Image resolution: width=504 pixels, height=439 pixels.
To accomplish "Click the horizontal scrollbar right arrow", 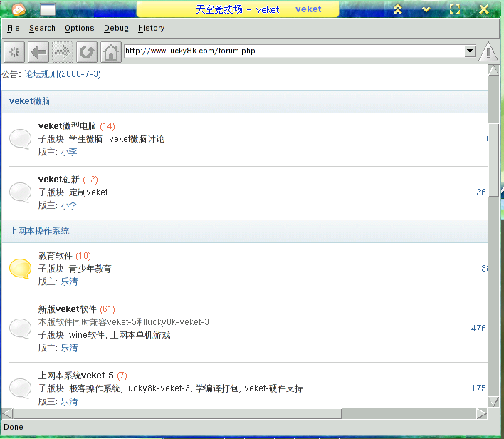I will (x=481, y=413).
